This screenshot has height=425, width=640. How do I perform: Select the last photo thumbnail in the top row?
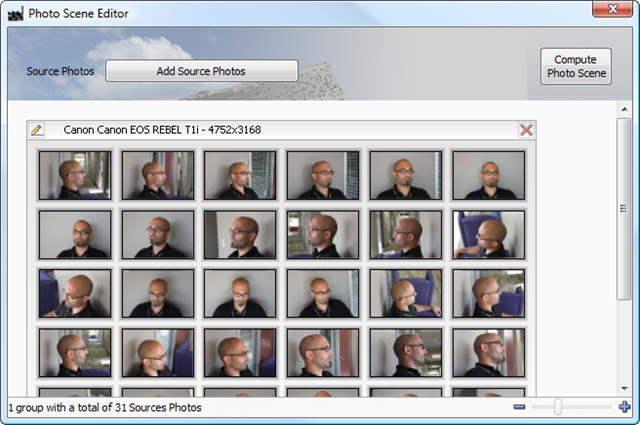pos(488,175)
